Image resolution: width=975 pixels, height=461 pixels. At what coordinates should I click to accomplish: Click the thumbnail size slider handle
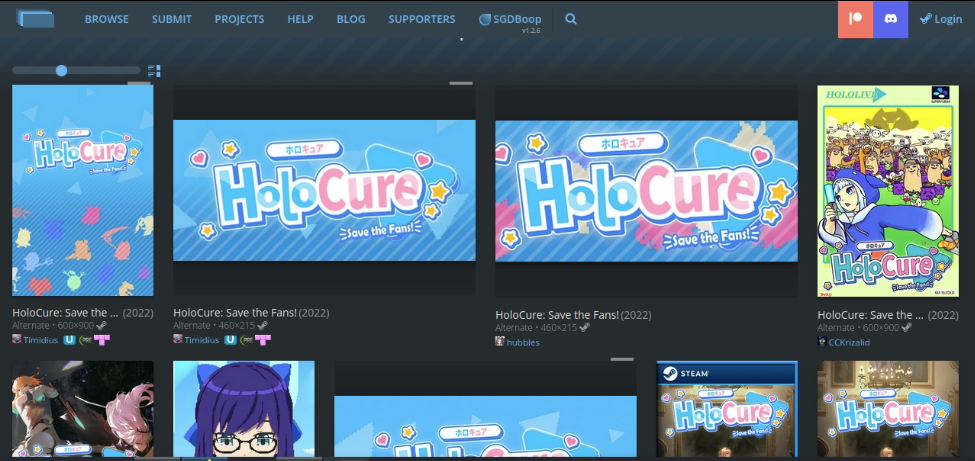(x=62, y=70)
